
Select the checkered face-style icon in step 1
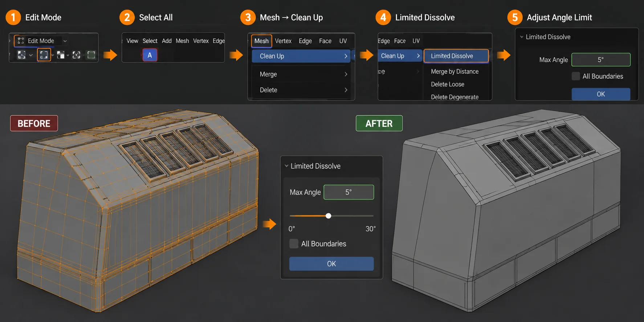61,55
